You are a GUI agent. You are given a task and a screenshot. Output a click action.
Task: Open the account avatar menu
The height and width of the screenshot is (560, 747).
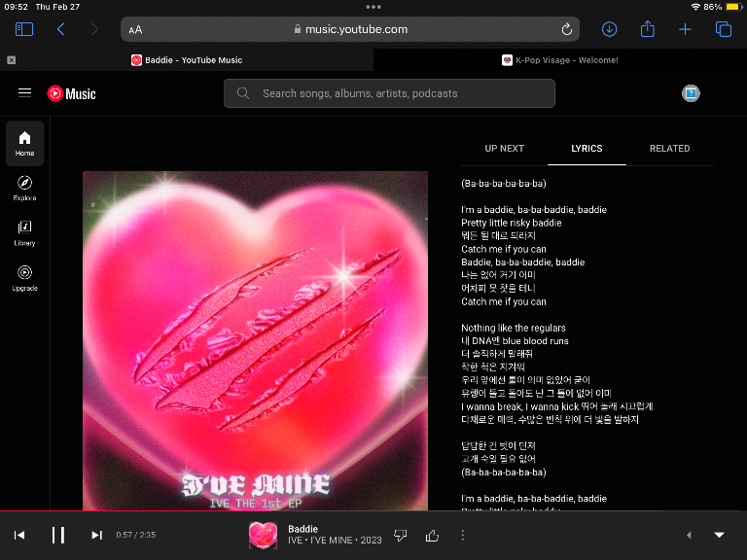[x=691, y=93]
